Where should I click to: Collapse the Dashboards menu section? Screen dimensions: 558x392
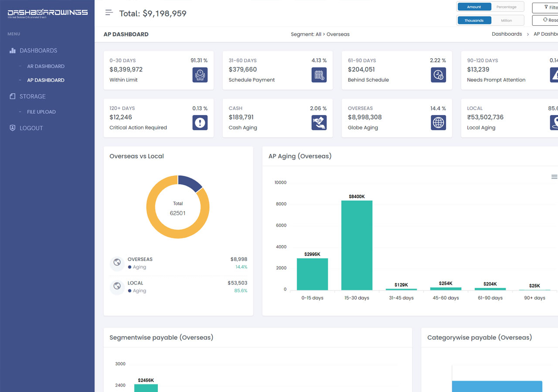[38, 51]
